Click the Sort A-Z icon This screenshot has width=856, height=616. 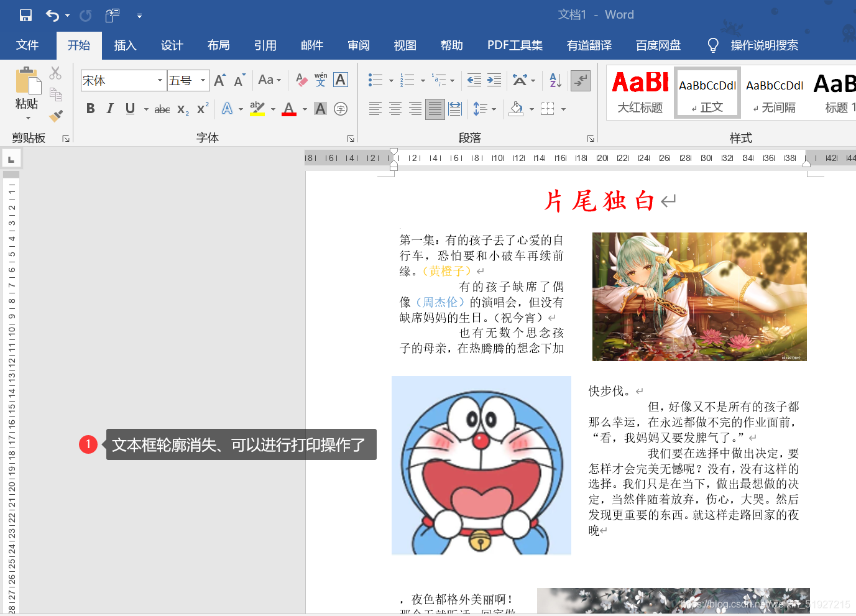point(556,80)
